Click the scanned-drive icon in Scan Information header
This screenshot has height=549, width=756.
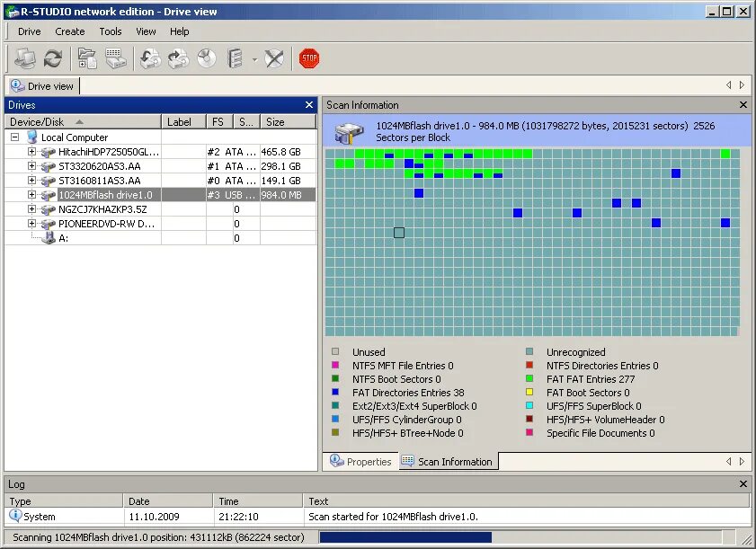point(349,133)
